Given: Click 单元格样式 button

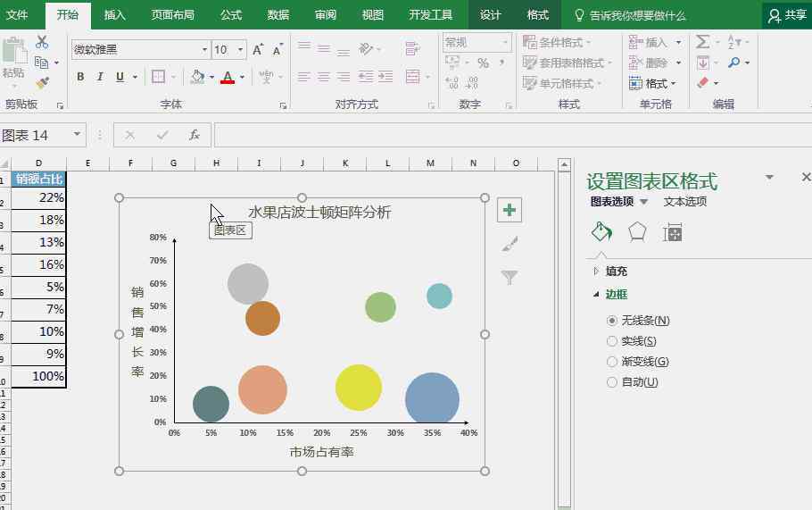Looking at the screenshot, I should point(562,83).
